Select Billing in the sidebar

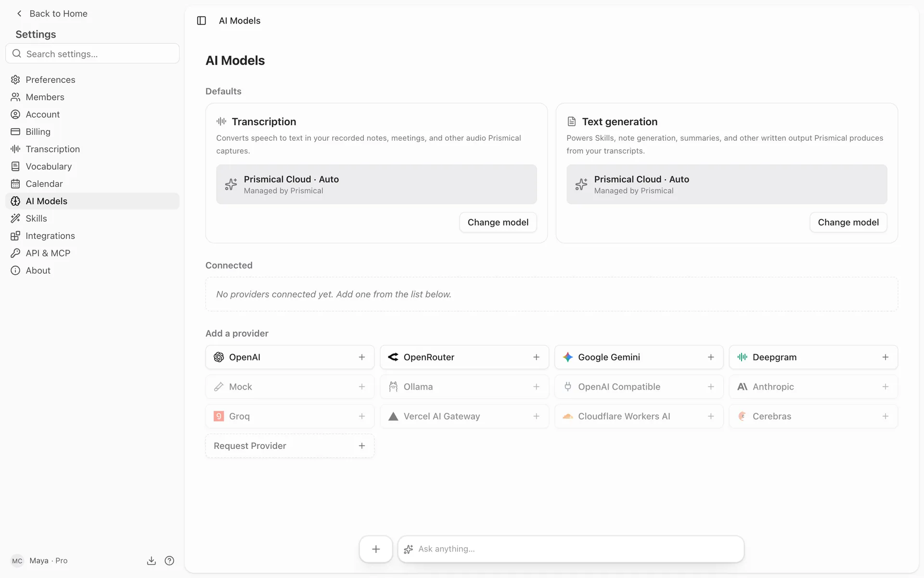[92, 131]
